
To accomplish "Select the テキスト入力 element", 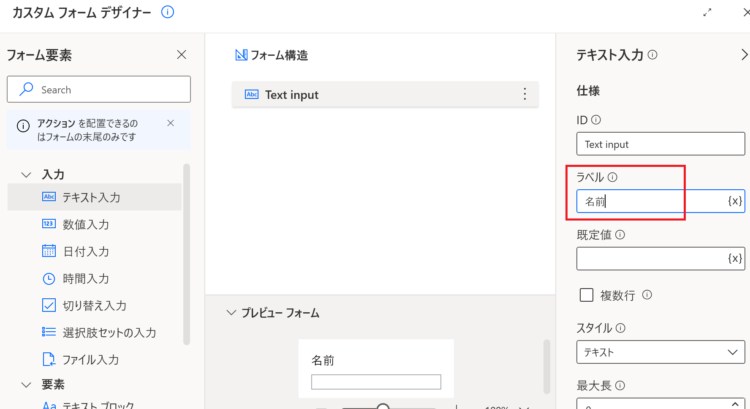I will pos(95,197).
